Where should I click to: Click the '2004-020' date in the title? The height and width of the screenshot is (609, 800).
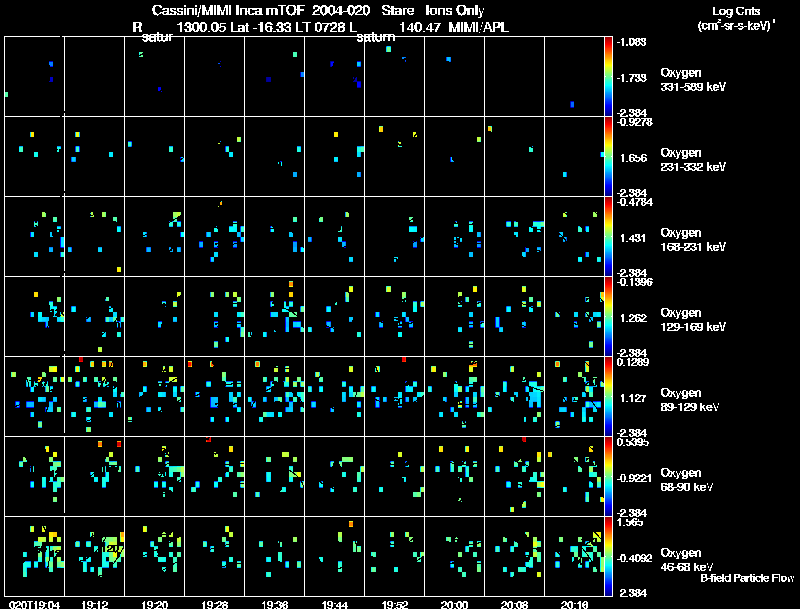[x=340, y=11]
